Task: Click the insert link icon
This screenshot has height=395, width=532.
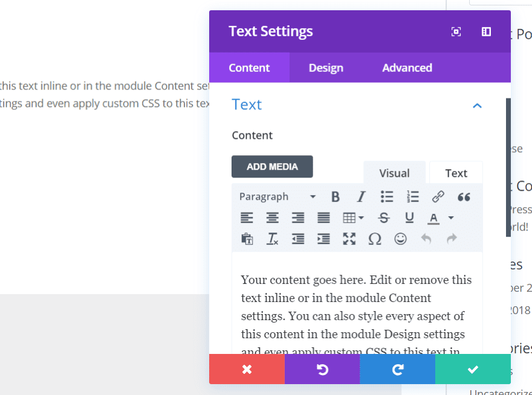Action: (438, 197)
